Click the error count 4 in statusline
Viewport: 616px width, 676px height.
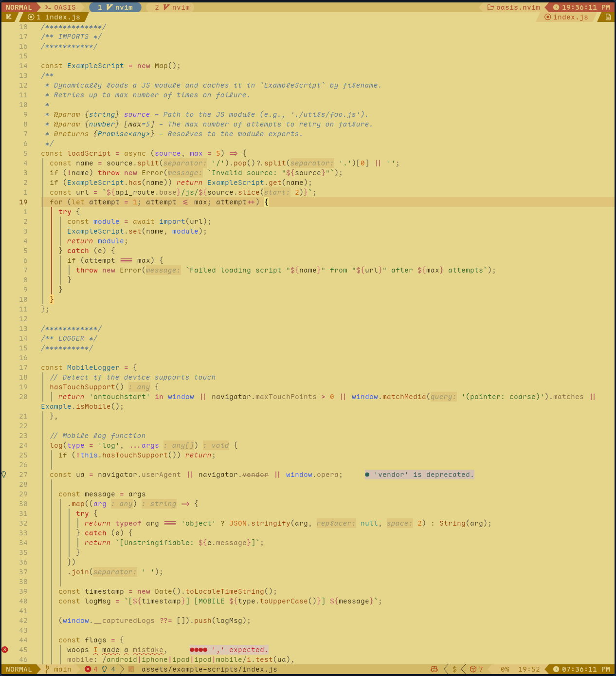91,669
